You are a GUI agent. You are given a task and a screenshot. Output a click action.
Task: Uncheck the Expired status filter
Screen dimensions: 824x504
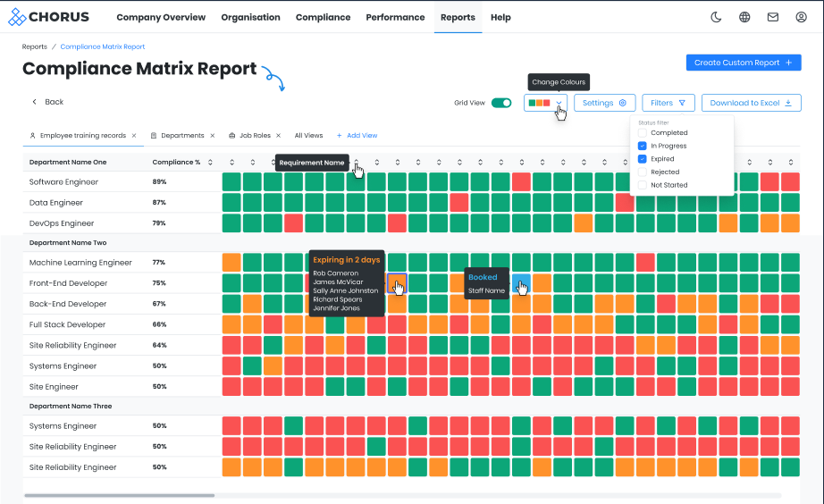point(643,159)
